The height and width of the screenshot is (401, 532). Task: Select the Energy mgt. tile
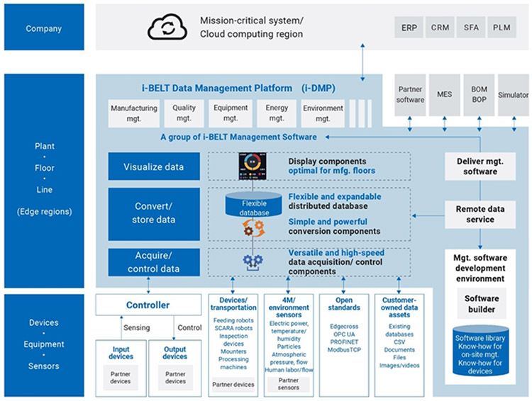click(276, 113)
